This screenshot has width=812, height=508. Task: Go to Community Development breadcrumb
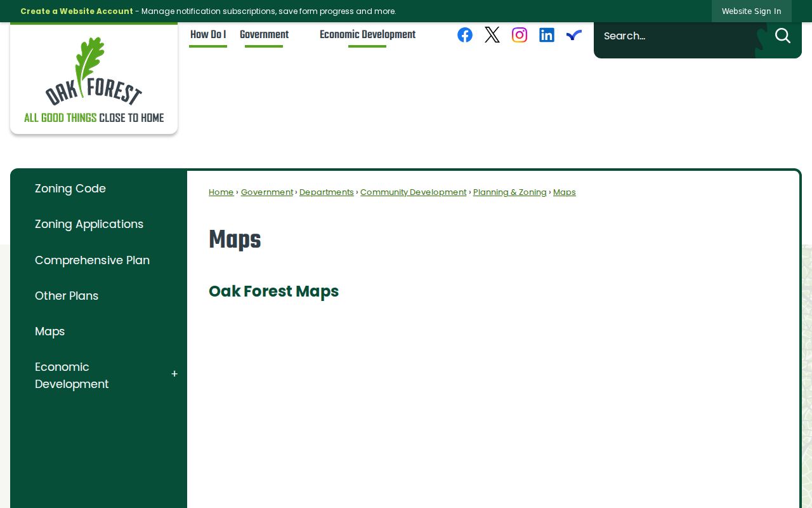pos(414,192)
